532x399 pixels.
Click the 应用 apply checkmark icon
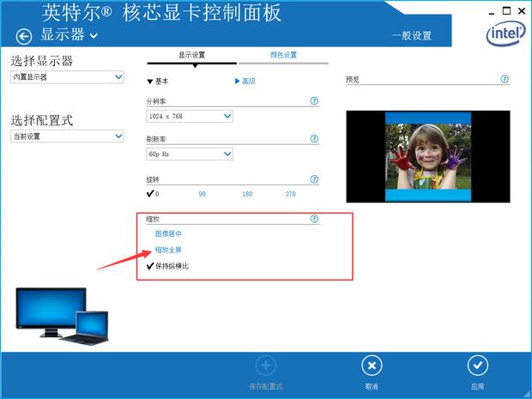(x=478, y=366)
